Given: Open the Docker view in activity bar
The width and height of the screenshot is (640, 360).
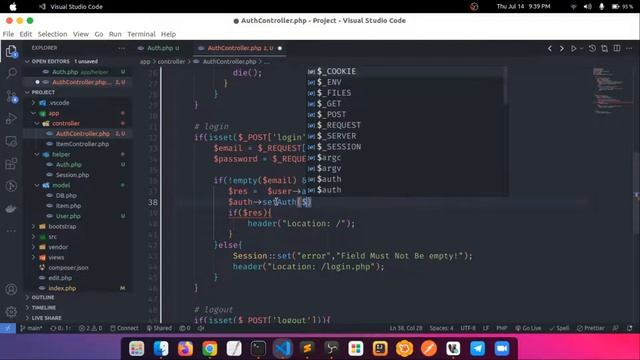Looking at the screenshot, I should pyautogui.click(x=11, y=209).
